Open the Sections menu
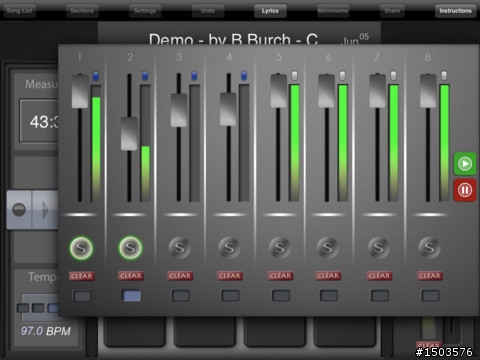 (x=82, y=11)
